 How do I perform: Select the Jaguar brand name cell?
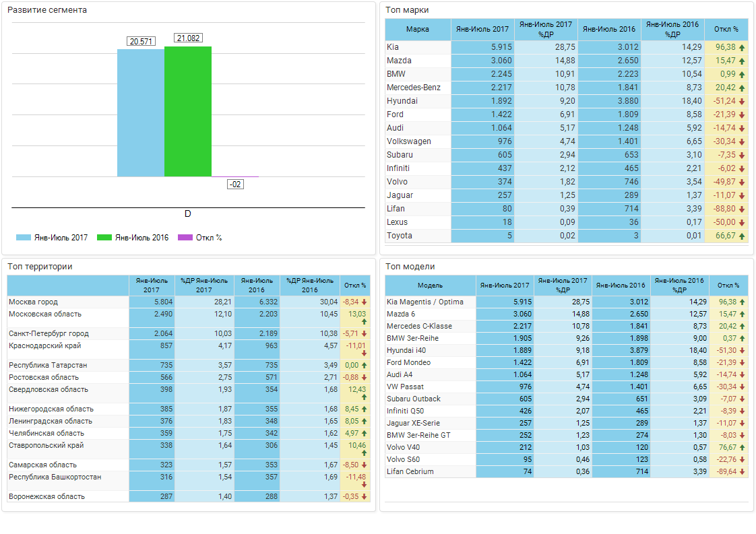point(418,196)
